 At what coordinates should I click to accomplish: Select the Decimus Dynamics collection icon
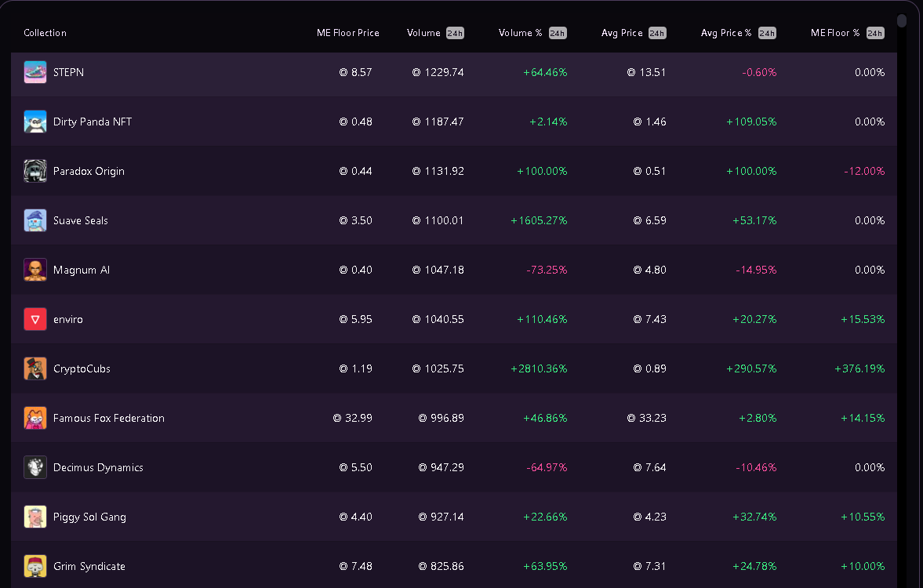pyautogui.click(x=35, y=468)
